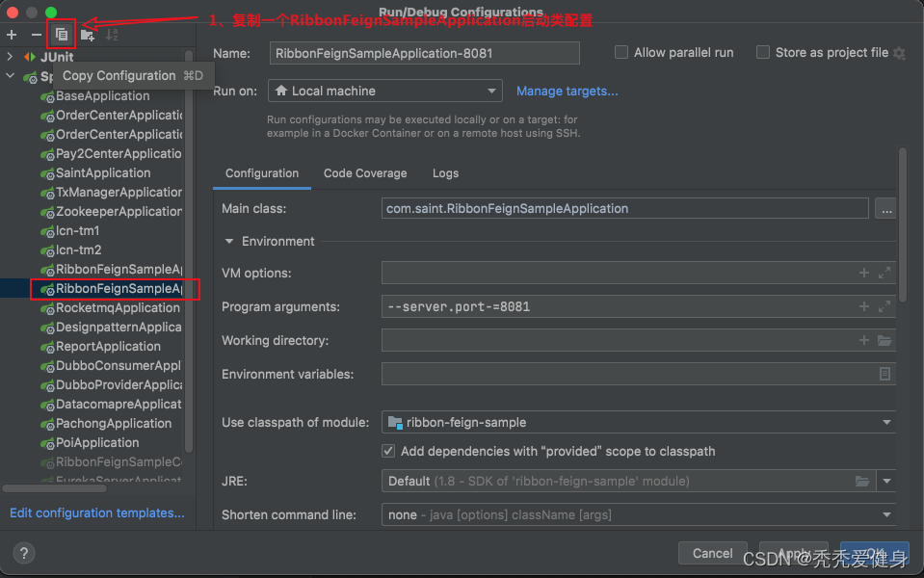Select ZookeeperApplication configuration
The width and height of the screenshot is (924, 578).
[x=111, y=212]
